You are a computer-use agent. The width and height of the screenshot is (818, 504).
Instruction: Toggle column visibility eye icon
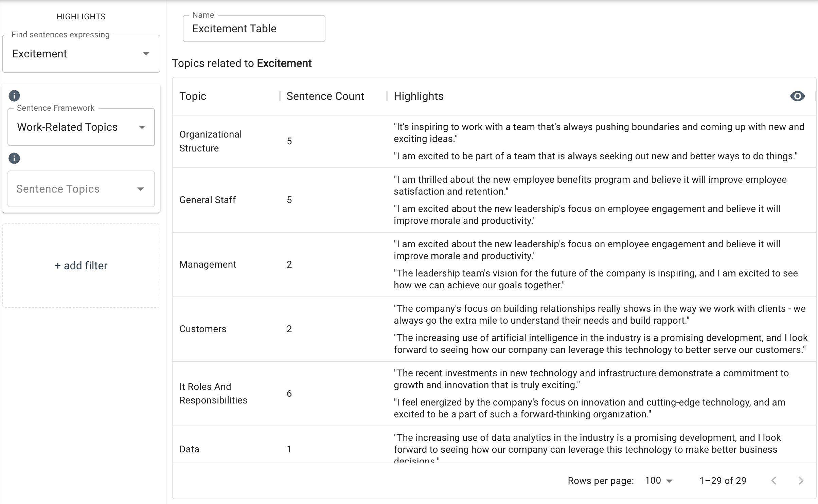(797, 96)
